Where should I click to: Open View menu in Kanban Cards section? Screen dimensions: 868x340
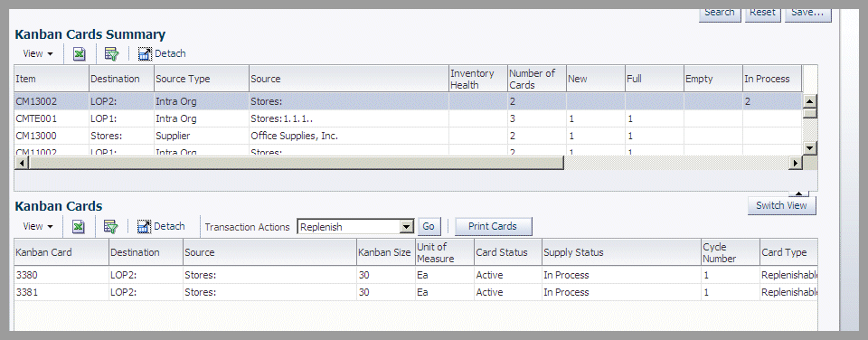click(38, 226)
